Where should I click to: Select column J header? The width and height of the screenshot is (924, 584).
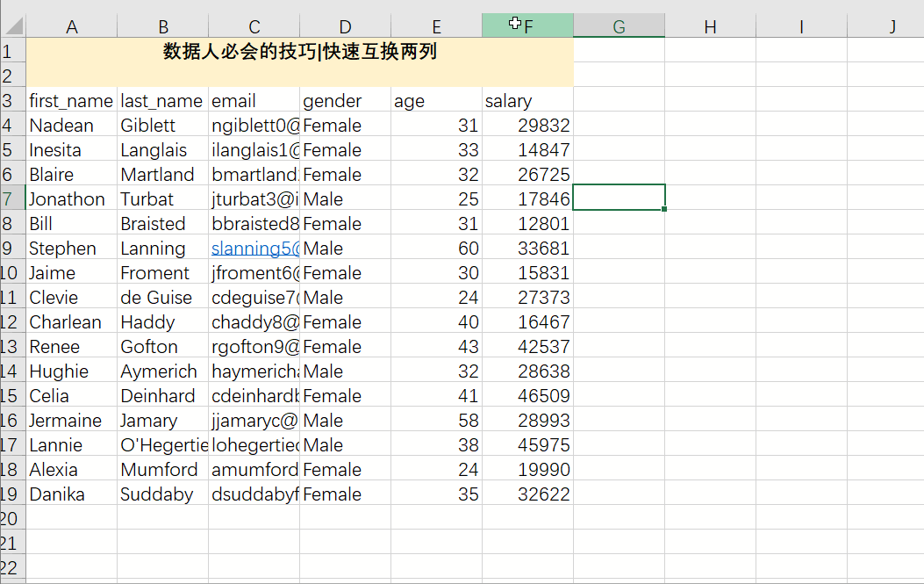pyautogui.click(x=886, y=26)
